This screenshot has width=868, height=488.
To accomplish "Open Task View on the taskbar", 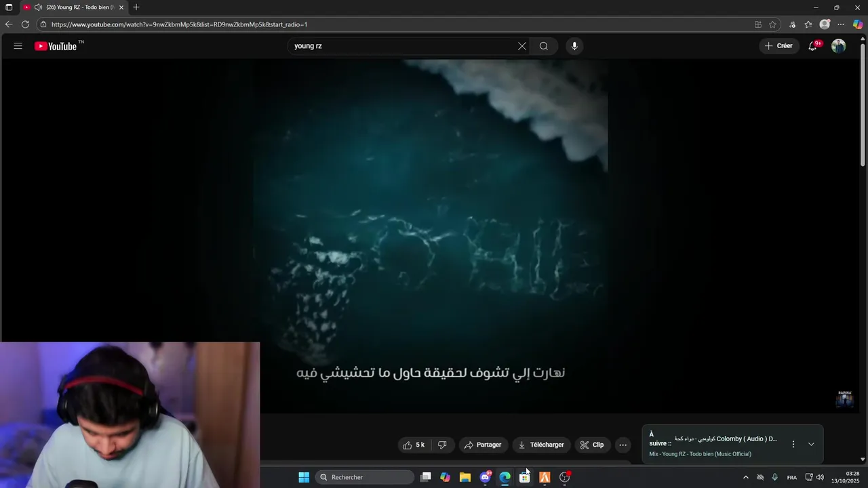I will click(425, 477).
